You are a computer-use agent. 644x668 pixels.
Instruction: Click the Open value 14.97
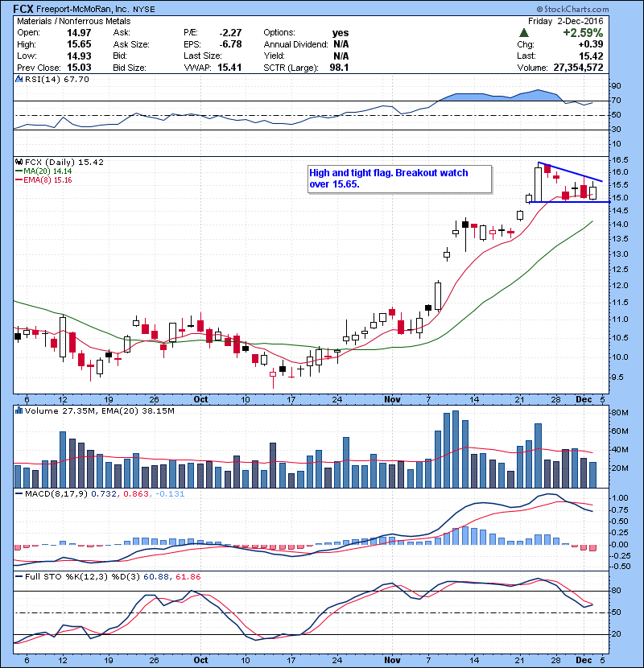coord(79,33)
